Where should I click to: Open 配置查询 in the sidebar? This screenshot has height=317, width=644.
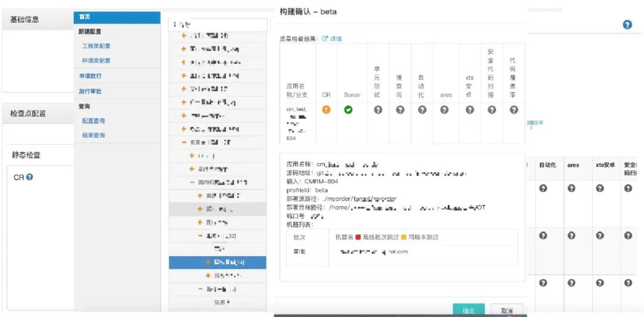click(93, 121)
